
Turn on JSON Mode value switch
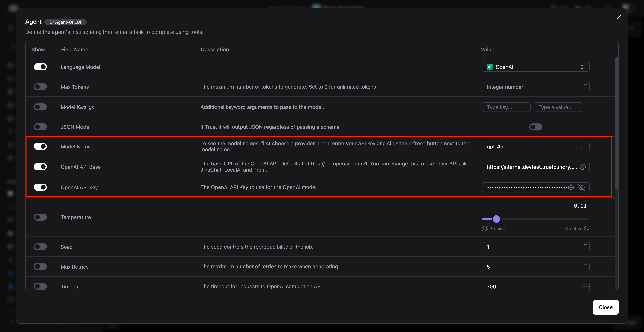point(535,127)
